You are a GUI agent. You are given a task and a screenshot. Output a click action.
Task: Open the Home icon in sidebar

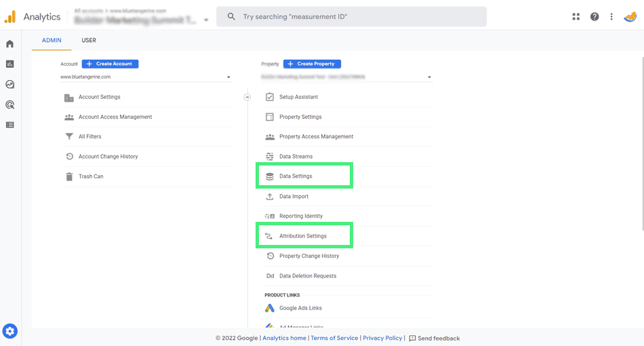coord(10,44)
